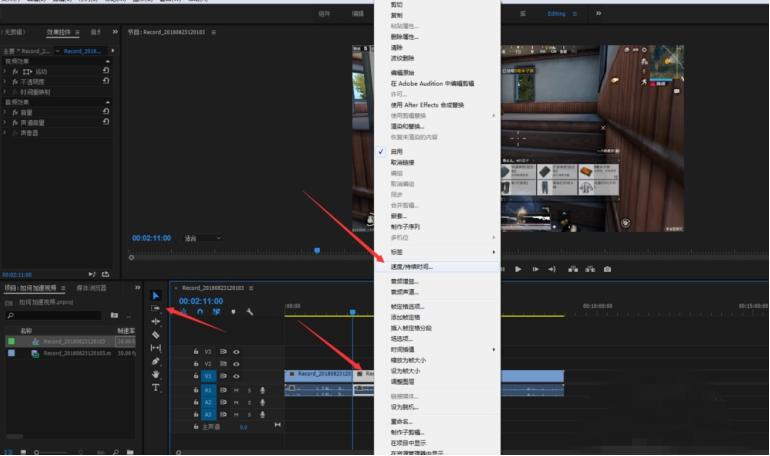
Task: Show more workspaces overflow chevron
Action: point(598,14)
